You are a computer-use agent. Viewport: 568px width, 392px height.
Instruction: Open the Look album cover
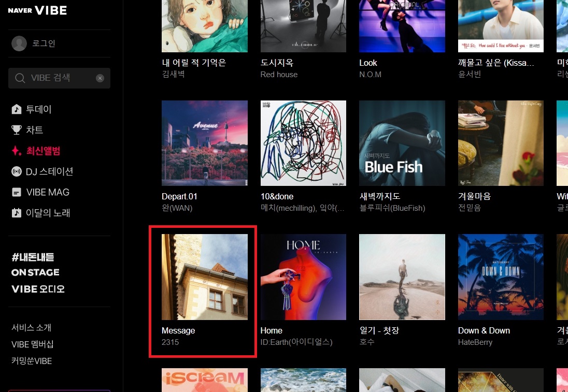click(x=402, y=26)
